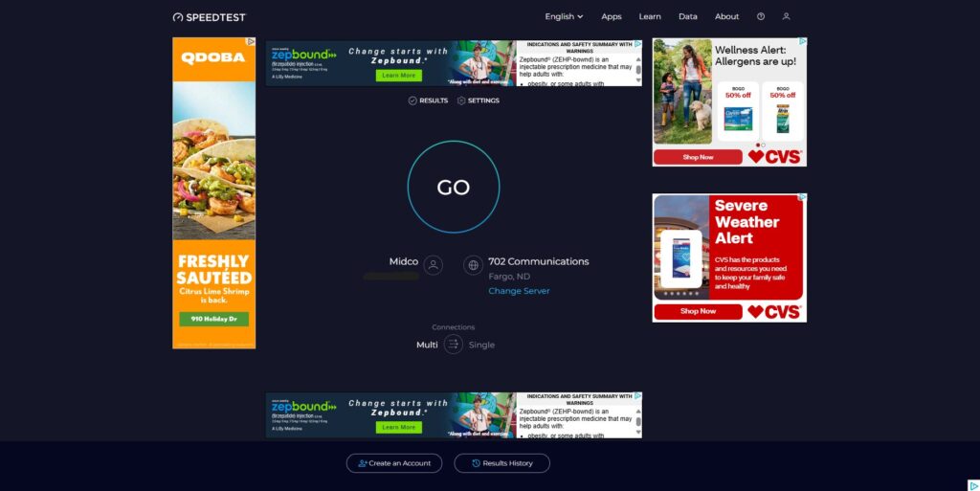Select Single connection mode
980x491 pixels.
(481, 345)
